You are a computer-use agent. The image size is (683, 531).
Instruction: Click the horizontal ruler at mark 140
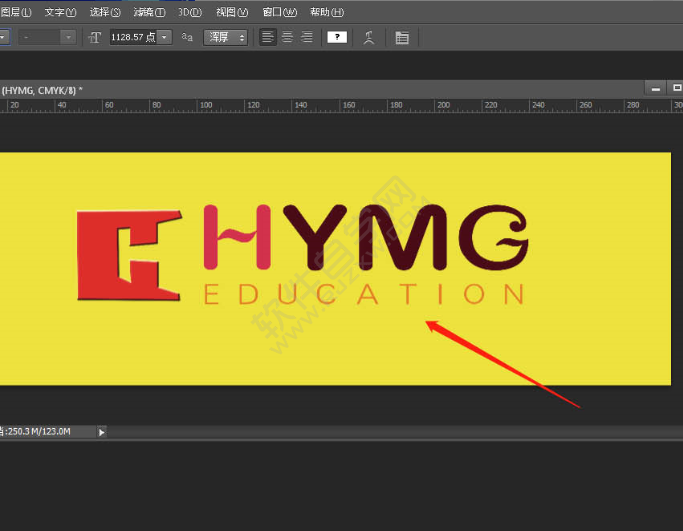coord(301,105)
